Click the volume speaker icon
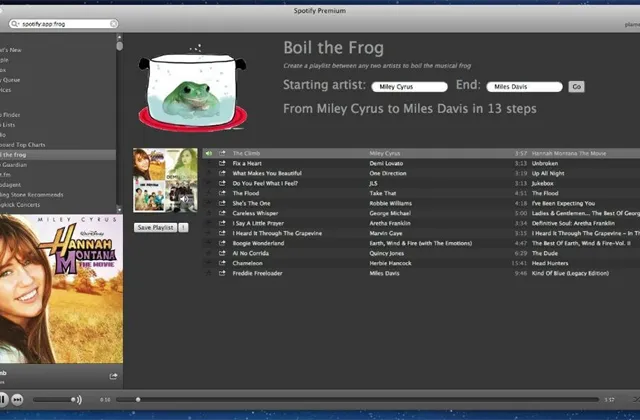Screen dimensions: 640x420 click(x=77, y=400)
